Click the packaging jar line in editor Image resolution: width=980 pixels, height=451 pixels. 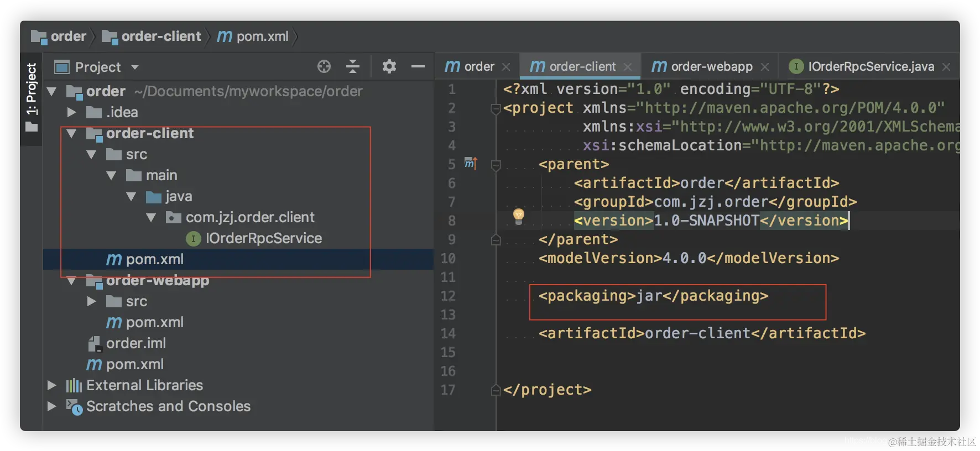pos(653,296)
